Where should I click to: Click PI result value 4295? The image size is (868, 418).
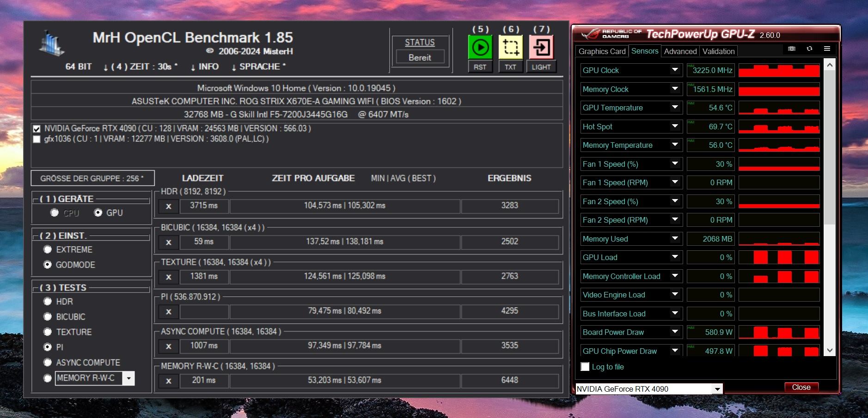tap(510, 311)
